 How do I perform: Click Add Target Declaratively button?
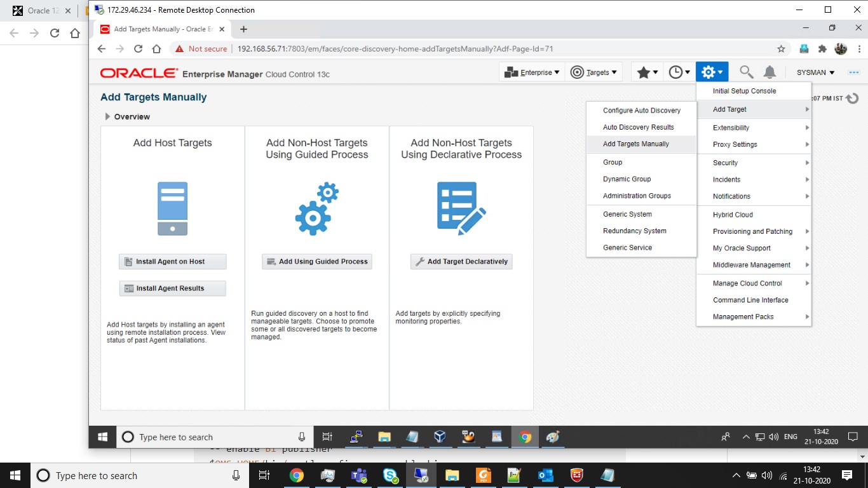(461, 262)
